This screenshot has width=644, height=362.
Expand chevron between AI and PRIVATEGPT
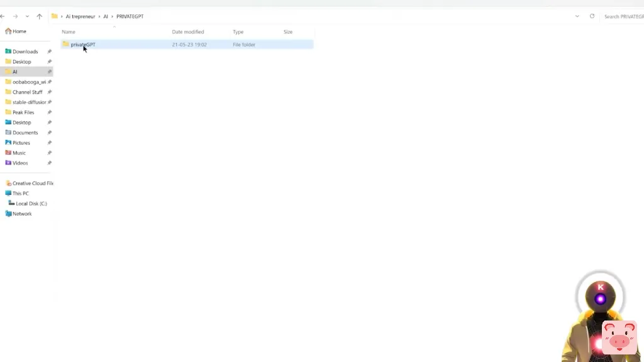click(x=112, y=16)
